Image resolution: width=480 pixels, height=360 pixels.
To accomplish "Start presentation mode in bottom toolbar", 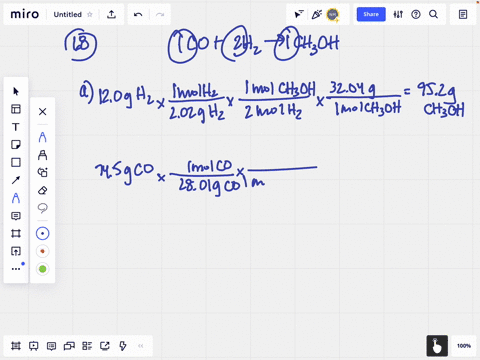I will (33, 346).
